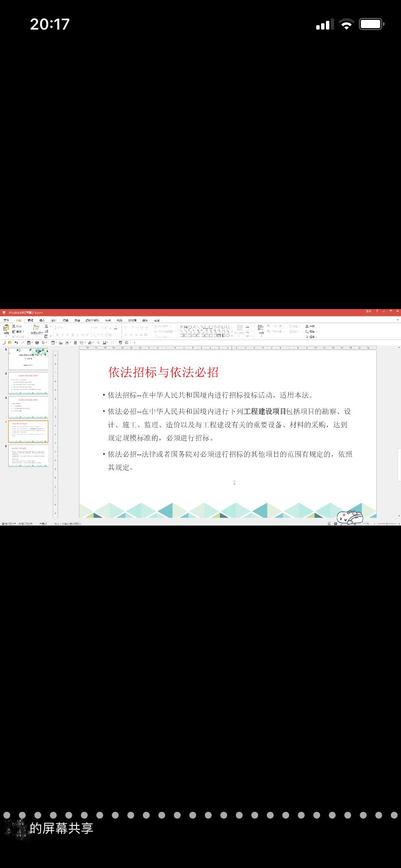Click the Cut scissors icon
The width and height of the screenshot is (401, 868).
click(x=14, y=326)
